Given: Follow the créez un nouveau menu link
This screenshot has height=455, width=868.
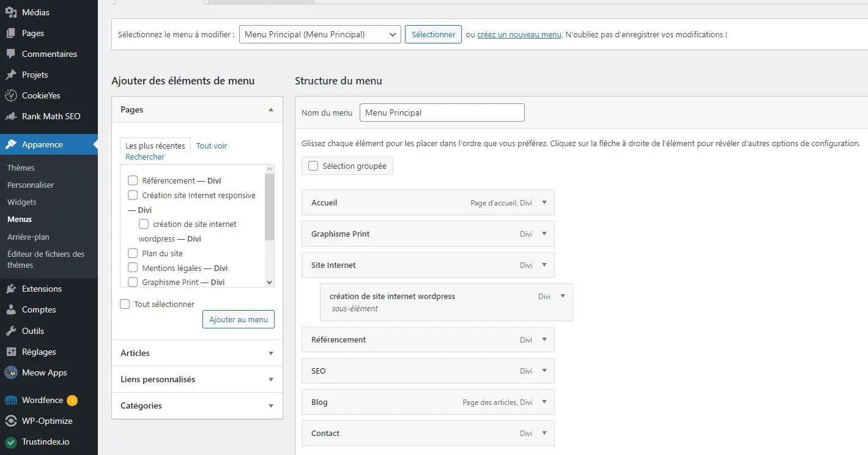Looking at the screenshot, I should pos(519,35).
